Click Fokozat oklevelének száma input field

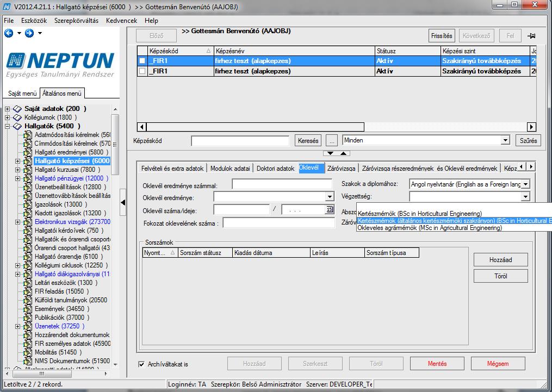[279, 223]
